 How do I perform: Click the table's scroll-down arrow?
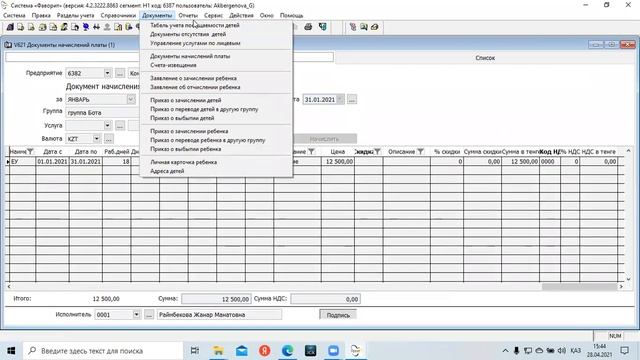click(629, 279)
